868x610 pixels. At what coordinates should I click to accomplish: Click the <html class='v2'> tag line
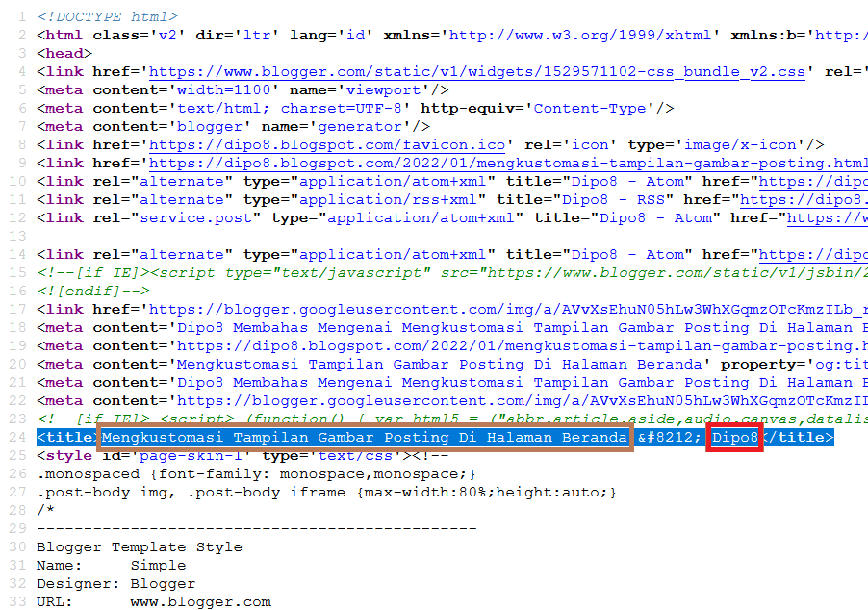(452, 36)
